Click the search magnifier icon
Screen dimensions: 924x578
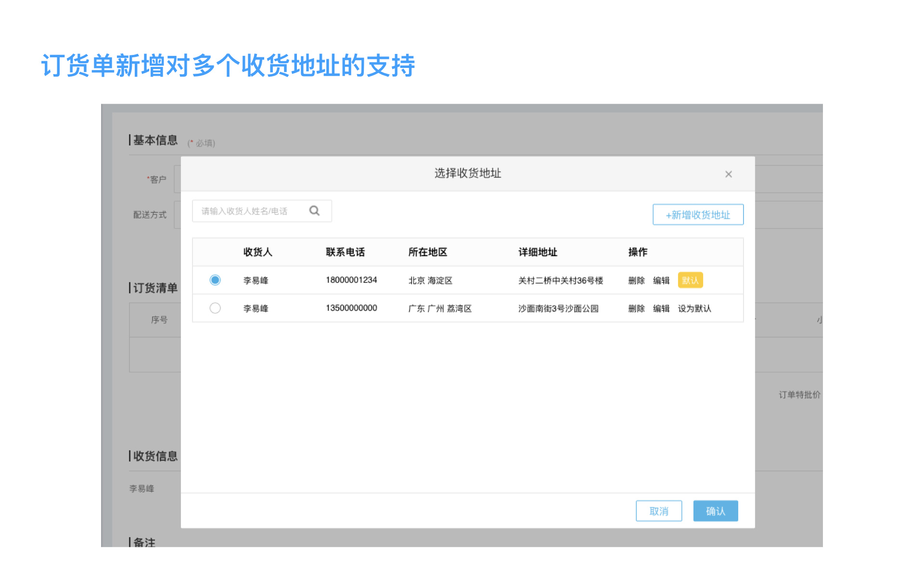point(314,211)
